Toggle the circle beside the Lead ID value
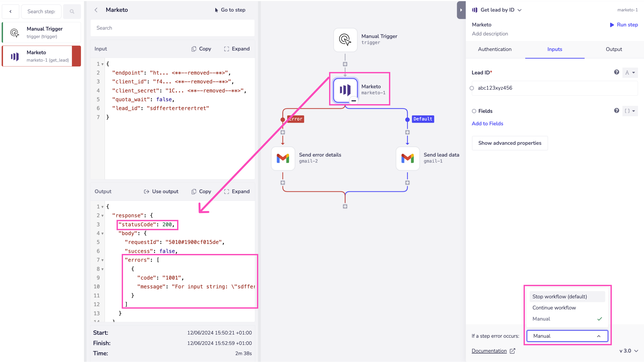The height and width of the screenshot is (362, 644). (x=472, y=88)
